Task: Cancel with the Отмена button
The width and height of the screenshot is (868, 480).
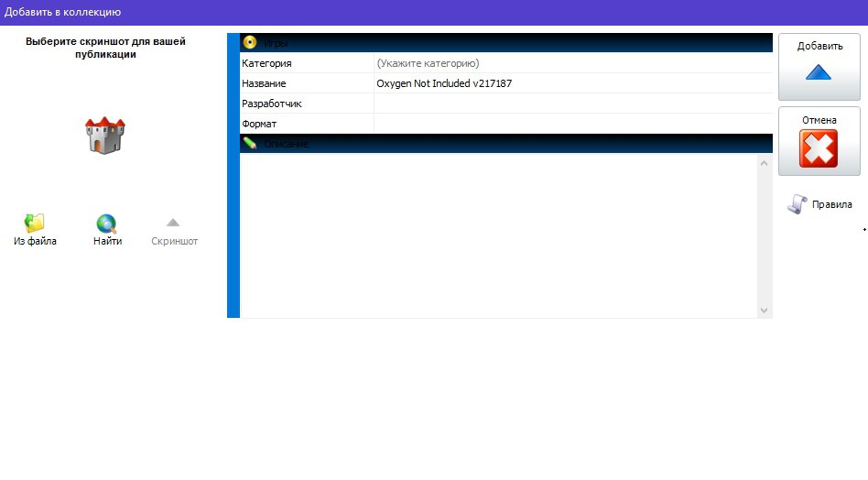Action: 819,141
